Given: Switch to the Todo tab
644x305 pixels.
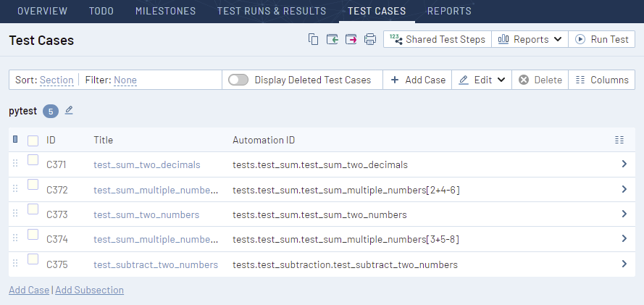Looking at the screenshot, I should [x=101, y=11].
